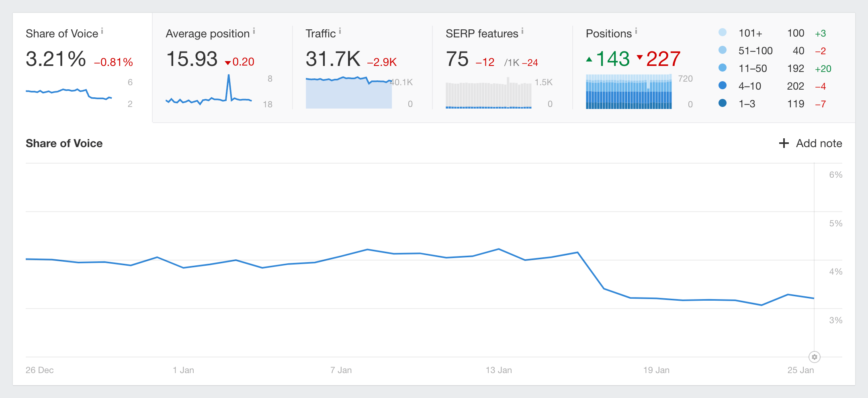The height and width of the screenshot is (398, 868).
Task: Click the plus icon beside Add note
Action: (x=784, y=143)
